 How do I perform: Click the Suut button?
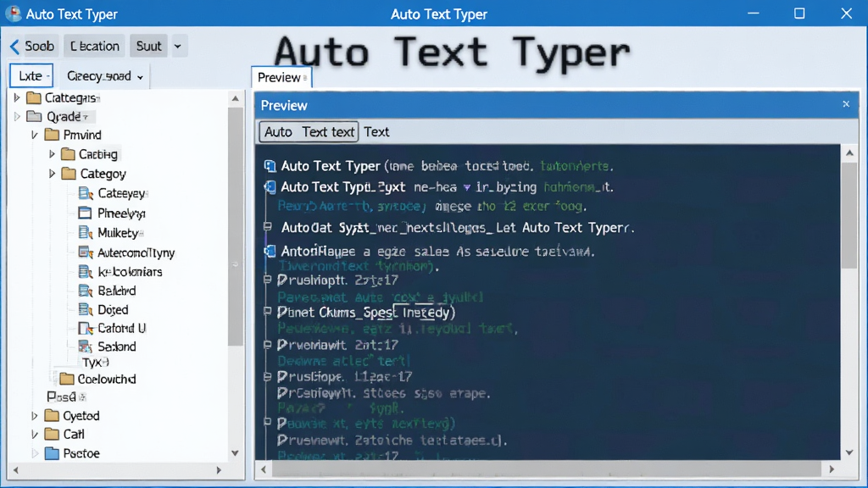[x=148, y=46]
